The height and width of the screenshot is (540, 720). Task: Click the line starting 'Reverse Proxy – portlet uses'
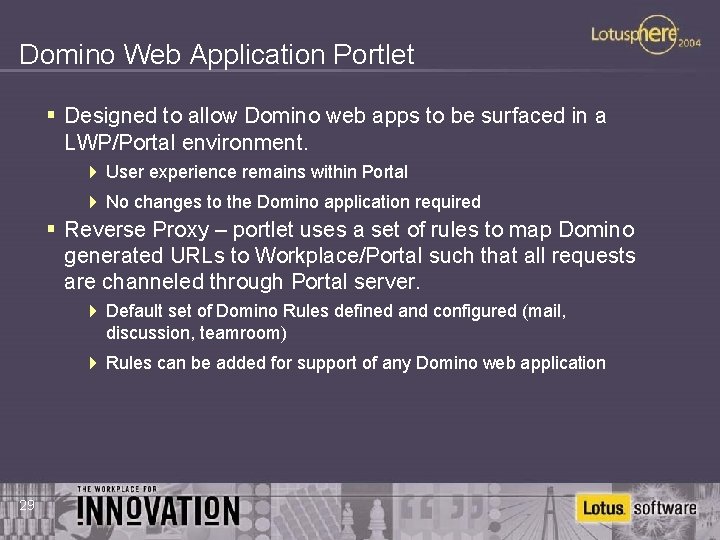click(x=349, y=230)
